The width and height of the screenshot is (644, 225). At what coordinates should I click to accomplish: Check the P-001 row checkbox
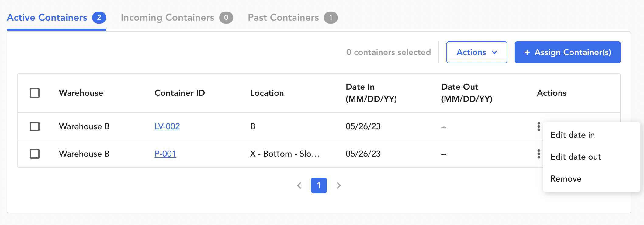[x=35, y=154]
